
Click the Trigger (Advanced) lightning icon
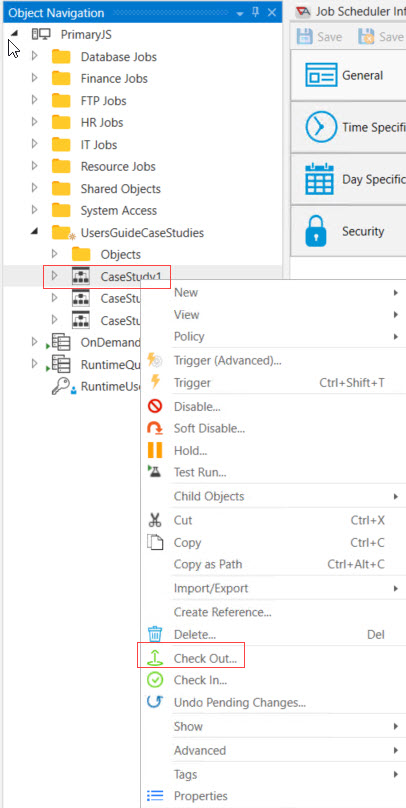click(x=155, y=360)
